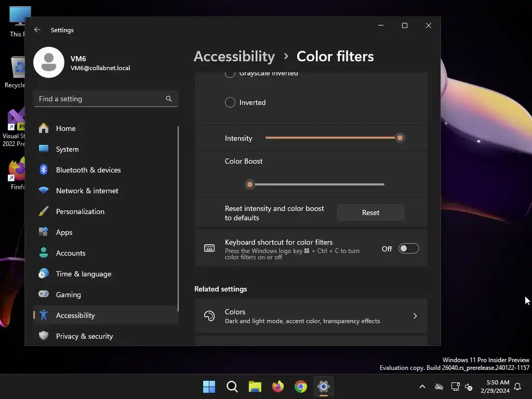Open Time & language settings
532x399 pixels.
click(x=105, y=273)
